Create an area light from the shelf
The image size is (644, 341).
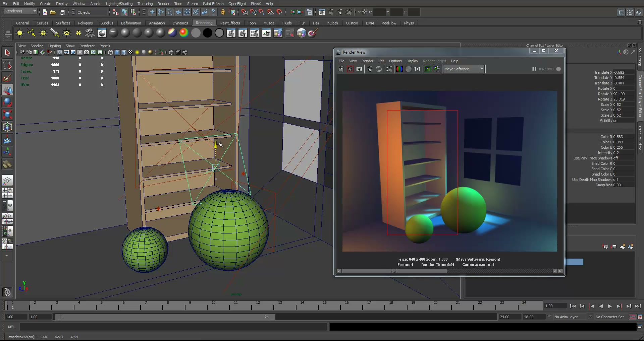(x=67, y=33)
